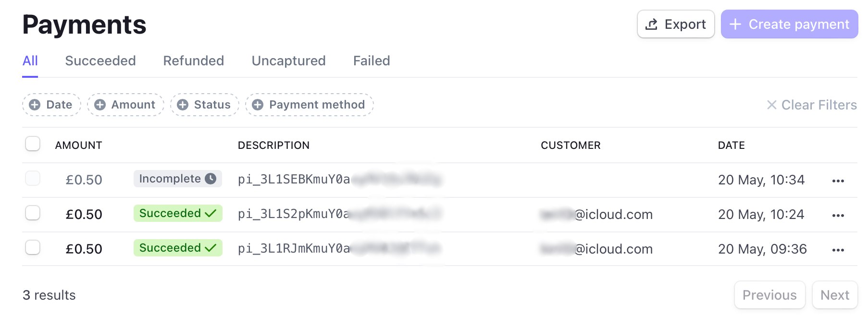Click the Previous pagination button
The width and height of the screenshot is (868, 316).
[769, 295]
